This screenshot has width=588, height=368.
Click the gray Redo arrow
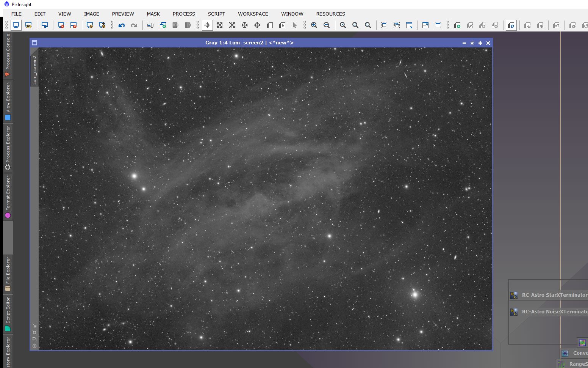pyautogui.click(x=134, y=25)
